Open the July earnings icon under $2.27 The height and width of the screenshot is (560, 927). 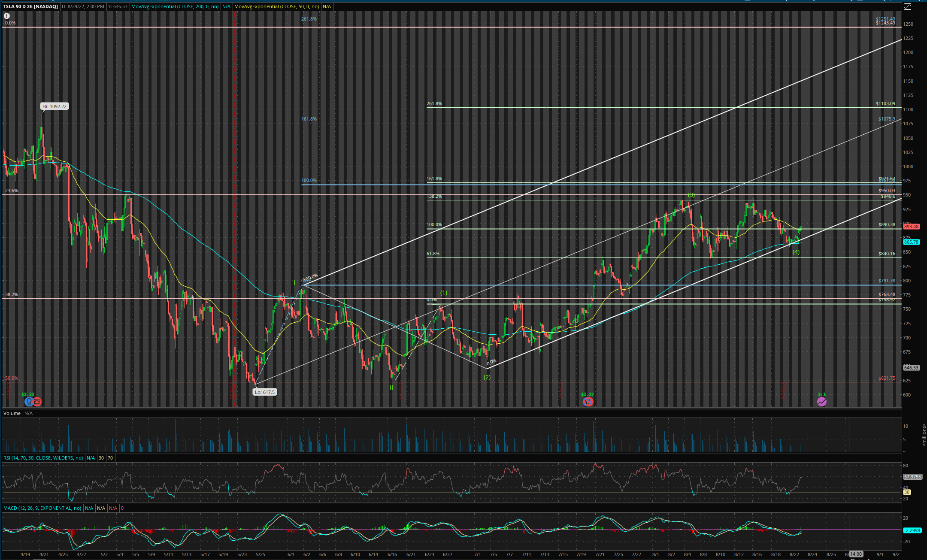point(588,402)
